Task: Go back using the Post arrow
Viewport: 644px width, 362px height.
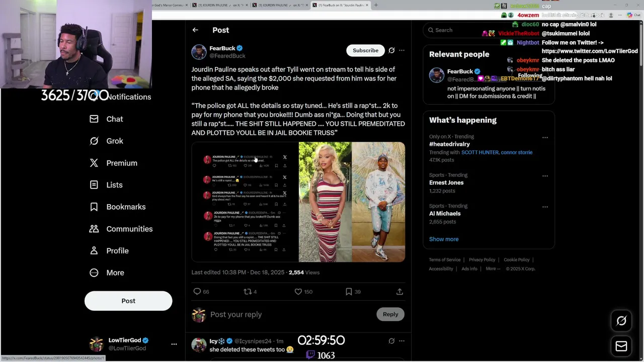Action: click(x=195, y=30)
